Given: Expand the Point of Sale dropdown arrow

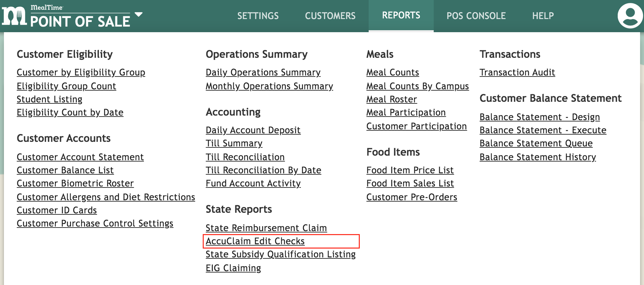Looking at the screenshot, I should [139, 14].
